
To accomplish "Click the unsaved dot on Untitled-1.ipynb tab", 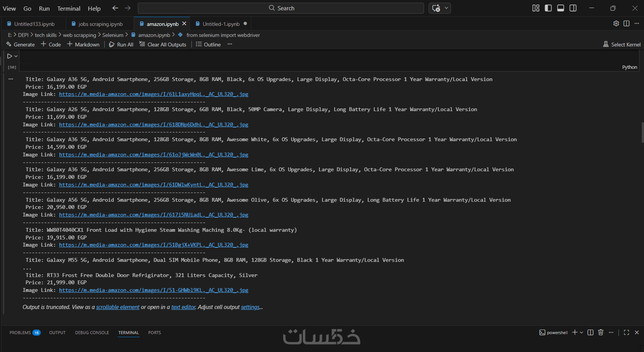I will tap(245, 24).
